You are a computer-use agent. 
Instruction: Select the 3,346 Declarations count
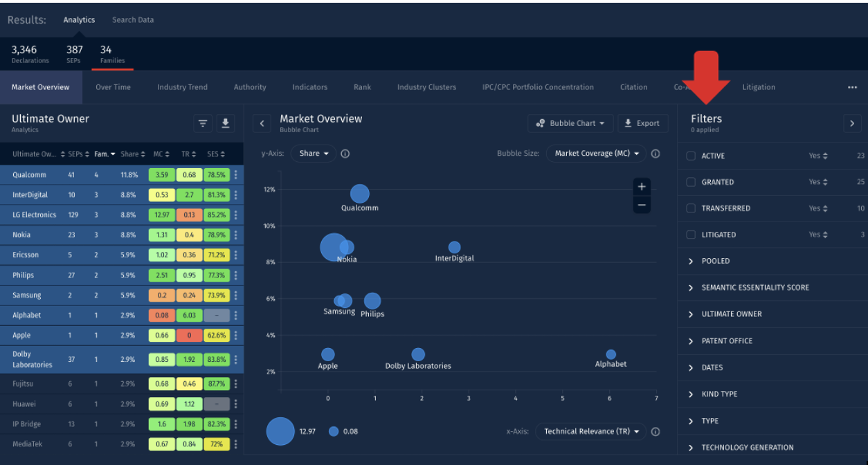(30, 53)
